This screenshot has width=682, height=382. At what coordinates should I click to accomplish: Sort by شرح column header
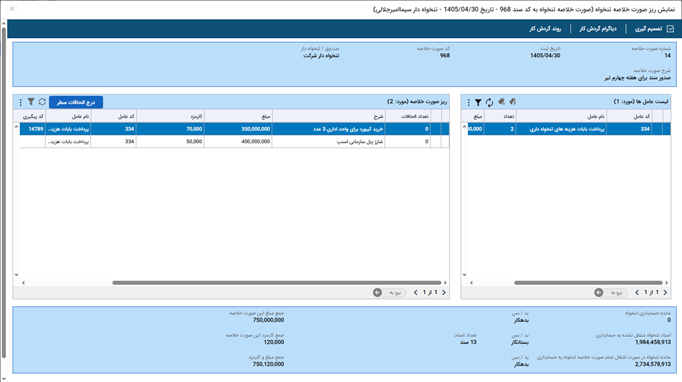pyautogui.click(x=329, y=116)
